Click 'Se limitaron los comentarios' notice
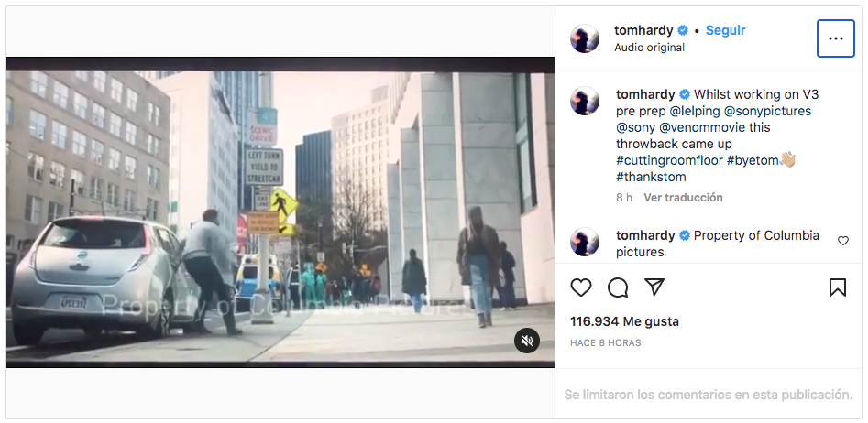868x423 pixels. (x=708, y=395)
